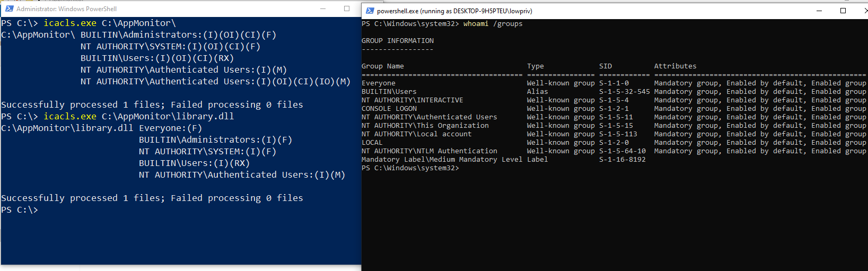Image resolution: width=868 pixels, height=271 pixels.
Task: Click the 'BUILTIN\Users:(I)(RX)' line
Action: click(x=194, y=163)
